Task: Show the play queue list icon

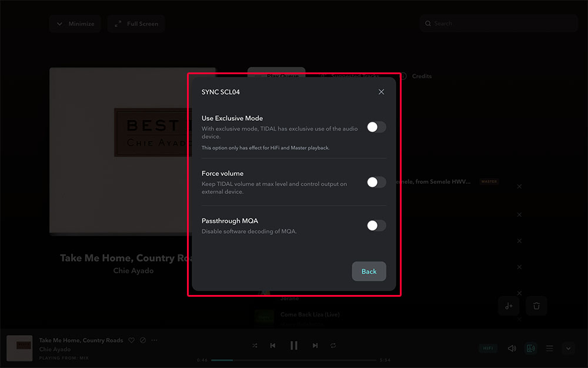Action: (x=550, y=348)
